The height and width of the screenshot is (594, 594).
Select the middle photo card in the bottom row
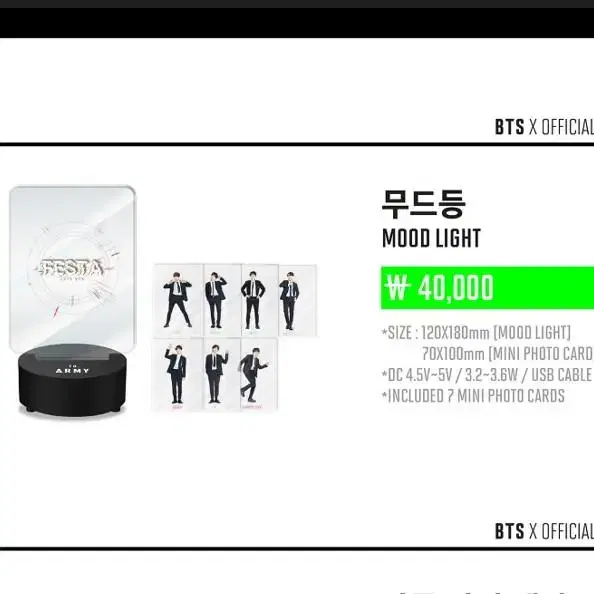[x=222, y=375]
